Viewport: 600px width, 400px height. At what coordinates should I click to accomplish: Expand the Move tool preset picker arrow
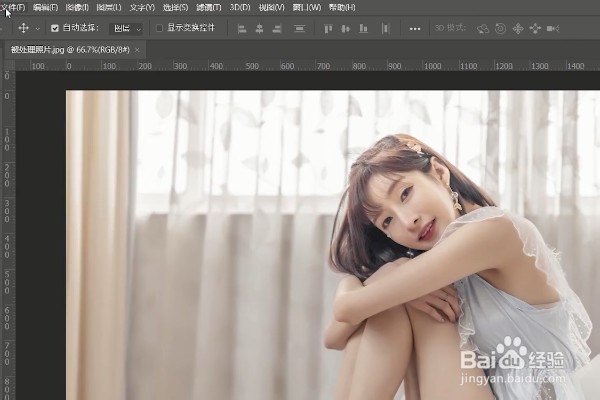coord(38,29)
